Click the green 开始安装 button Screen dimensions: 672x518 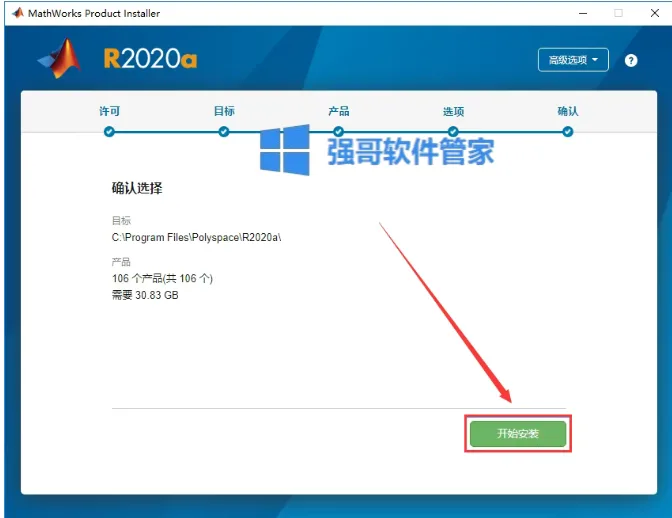coord(518,434)
